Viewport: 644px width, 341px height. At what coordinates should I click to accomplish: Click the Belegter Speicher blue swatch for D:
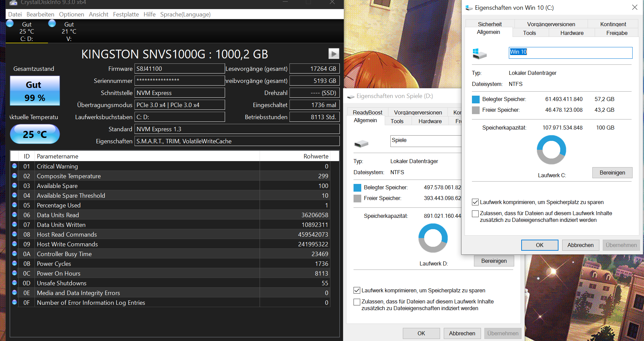point(357,188)
